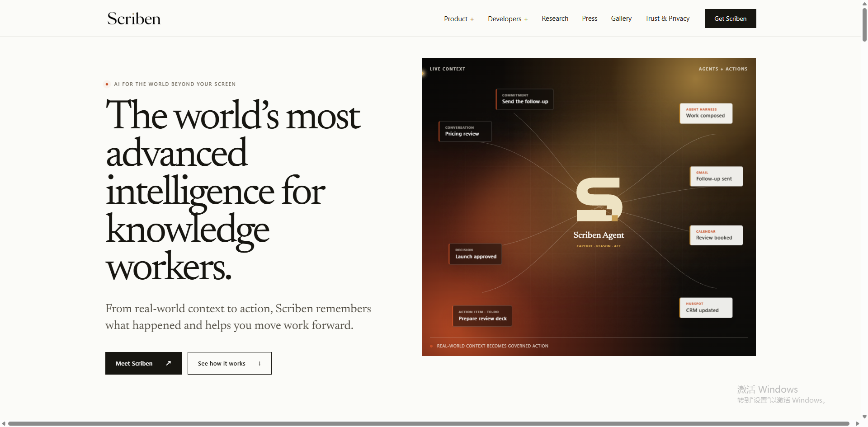The image size is (868, 427).
Task: Select the HubSpot 'CRM updated' card
Action: point(706,308)
